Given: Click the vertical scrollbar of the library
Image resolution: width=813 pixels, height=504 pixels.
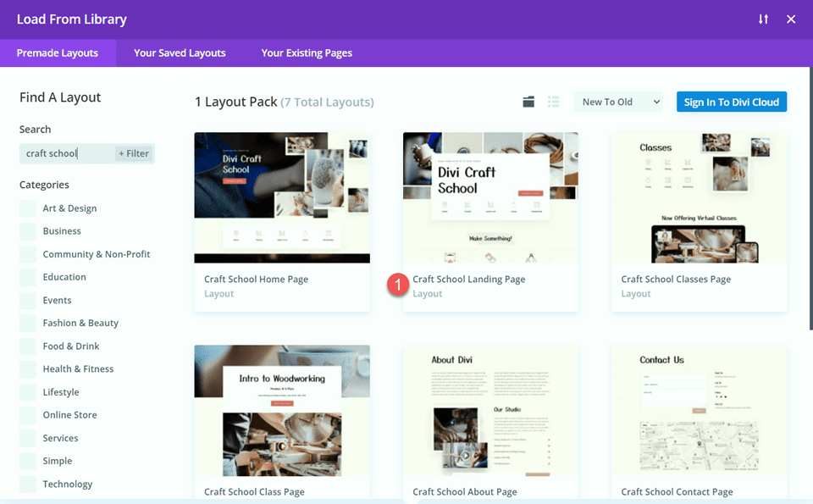Looking at the screenshot, I should [x=811, y=198].
